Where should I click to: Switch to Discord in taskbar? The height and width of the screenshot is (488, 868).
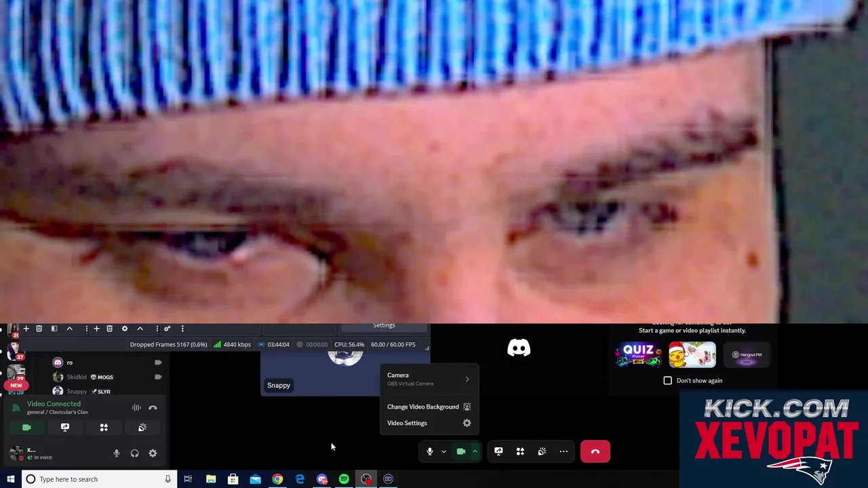pos(321,479)
